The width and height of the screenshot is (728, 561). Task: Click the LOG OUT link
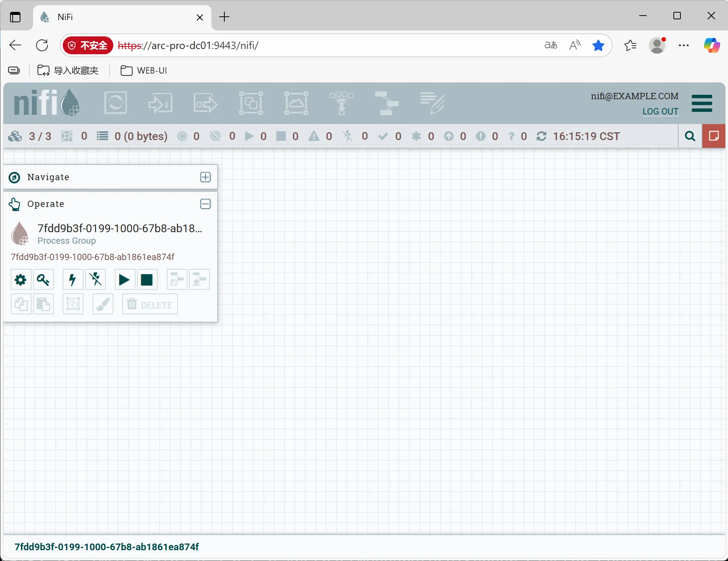tap(660, 111)
